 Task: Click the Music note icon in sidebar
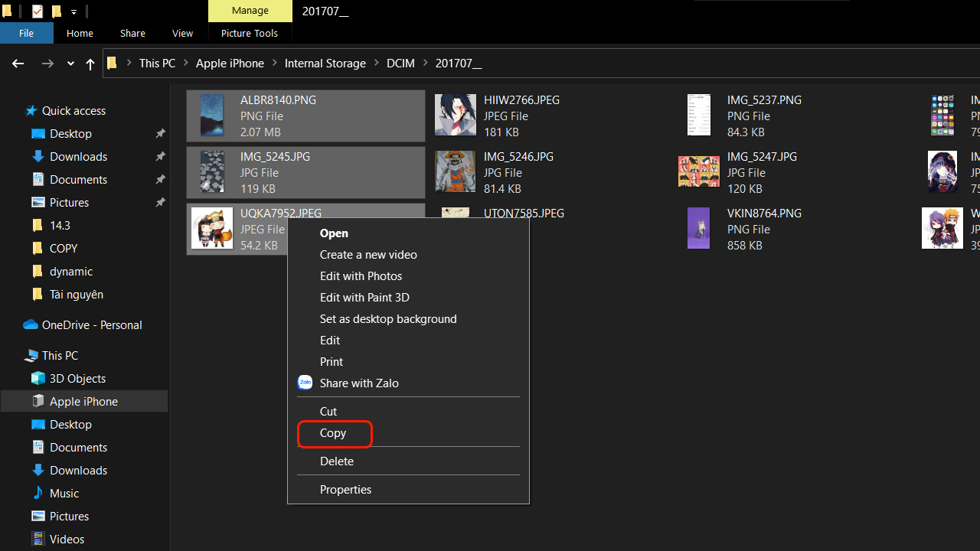point(38,493)
